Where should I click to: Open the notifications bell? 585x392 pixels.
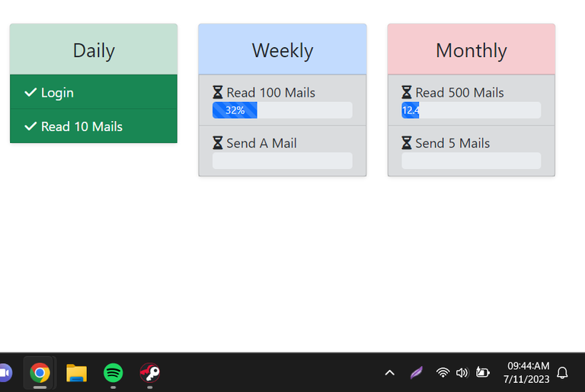(x=562, y=373)
